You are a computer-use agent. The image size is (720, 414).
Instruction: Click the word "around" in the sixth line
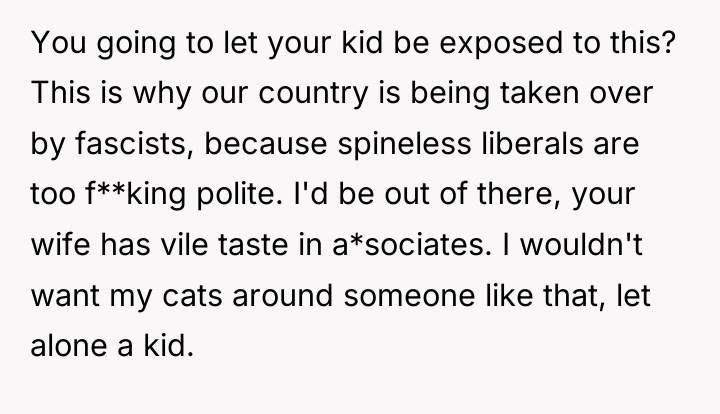pos(282,295)
